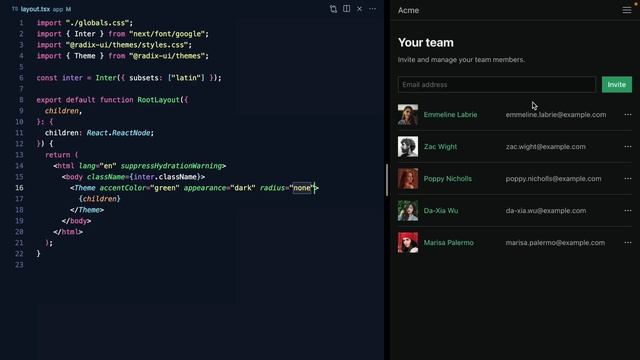Open options menu for Emmeline Labrie row
The width and height of the screenshot is (640, 360).
(628, 115)
